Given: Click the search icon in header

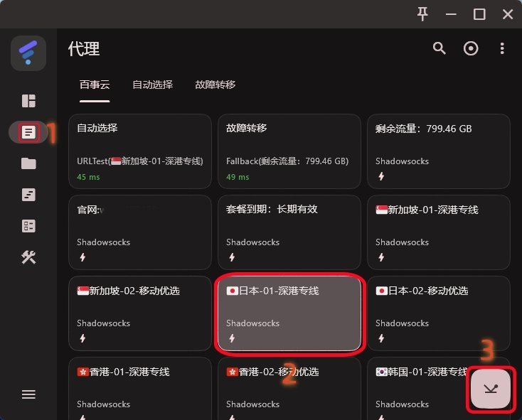Looking at the screenshot, I should tap(440, 48).
